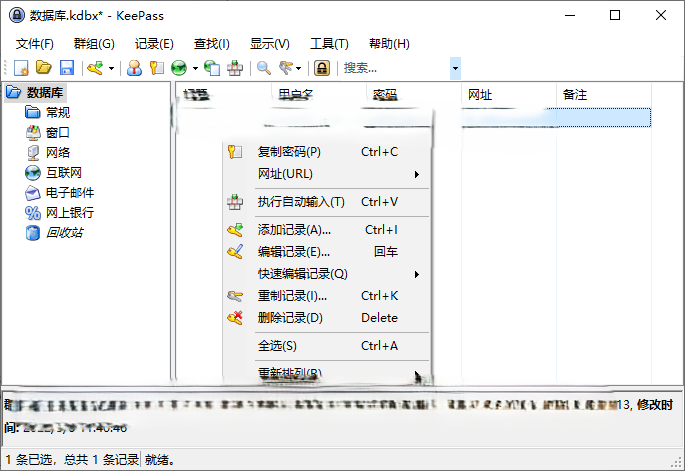The image size is (685, 471).
Task: Select the 常规 group
Action: pos(58,112)
